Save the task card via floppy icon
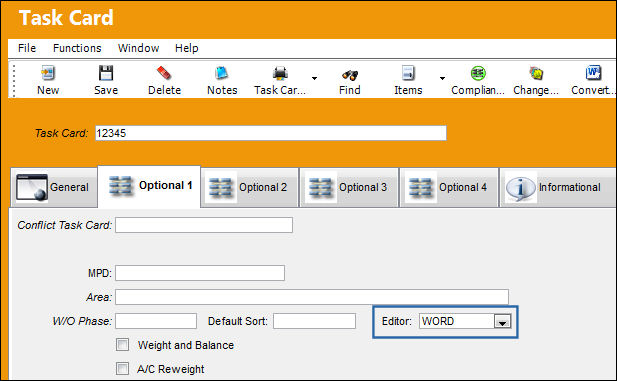This screenshot has height=381, width=617. coord(106,73)
